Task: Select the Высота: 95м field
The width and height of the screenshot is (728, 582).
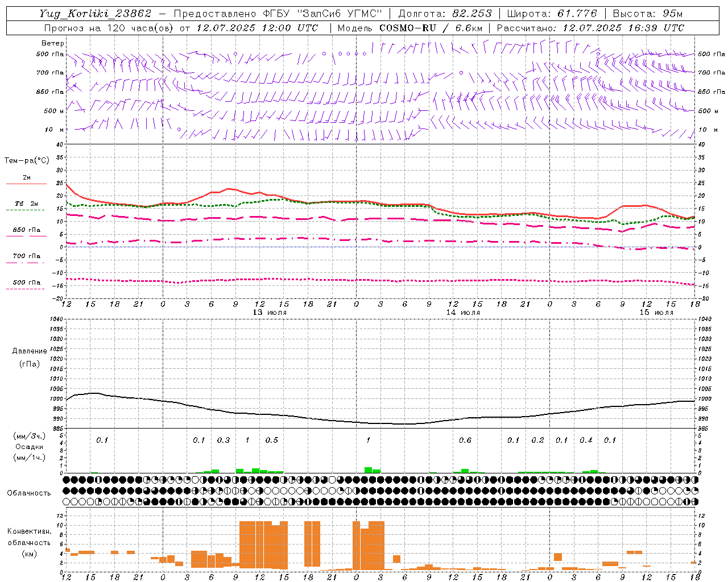Action: [x=647, y=14]
